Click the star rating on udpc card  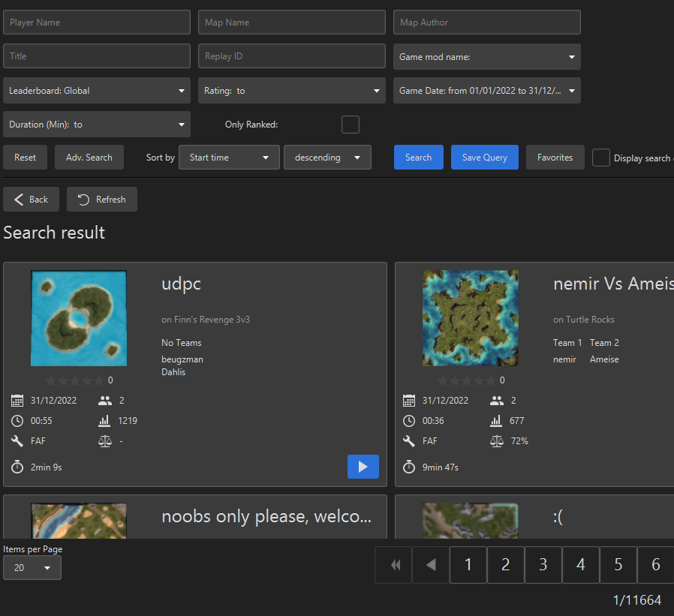[74, 380]
